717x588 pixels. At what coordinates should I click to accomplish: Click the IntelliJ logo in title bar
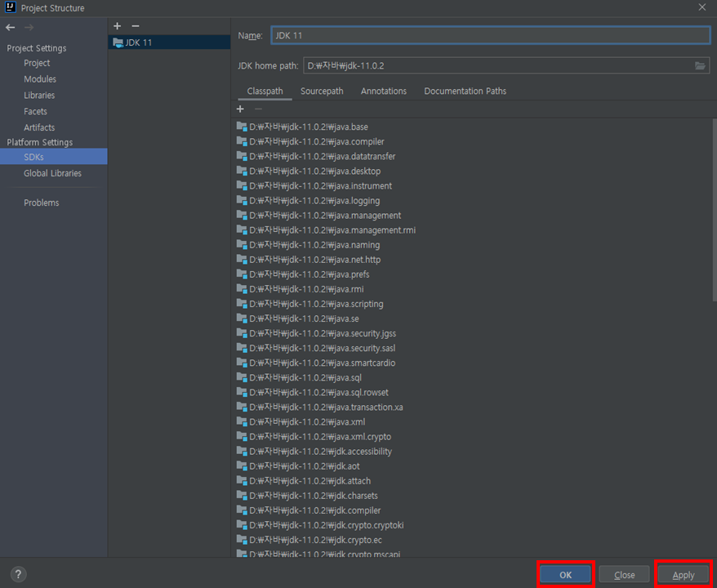tap(10, 7)
